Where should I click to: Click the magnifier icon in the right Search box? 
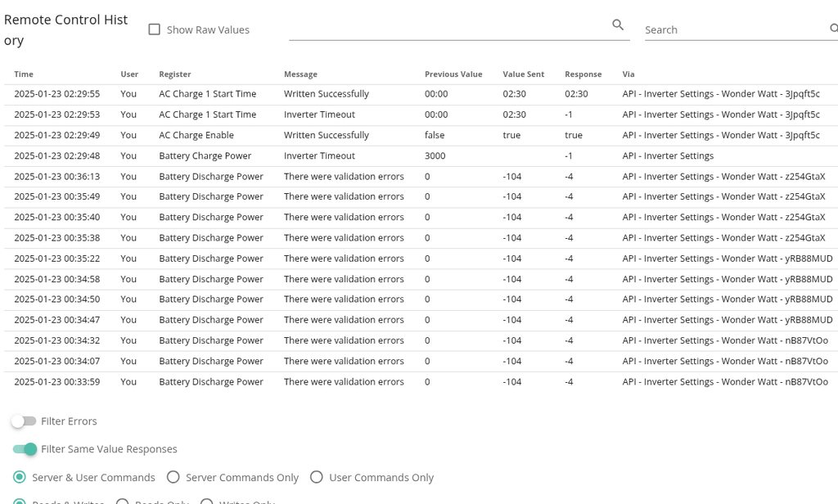point(833,29)
